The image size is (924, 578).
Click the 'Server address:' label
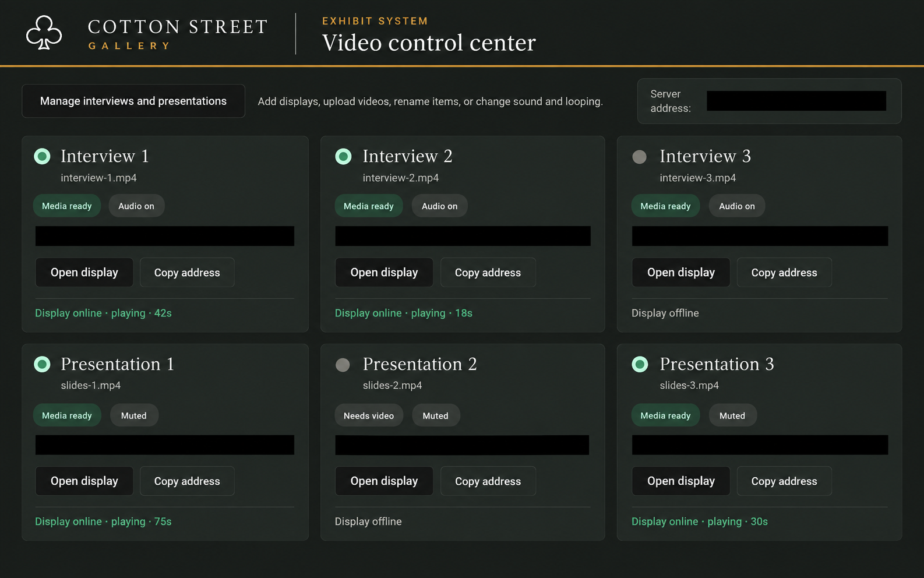pyautogui.click(x=671, y=101)
